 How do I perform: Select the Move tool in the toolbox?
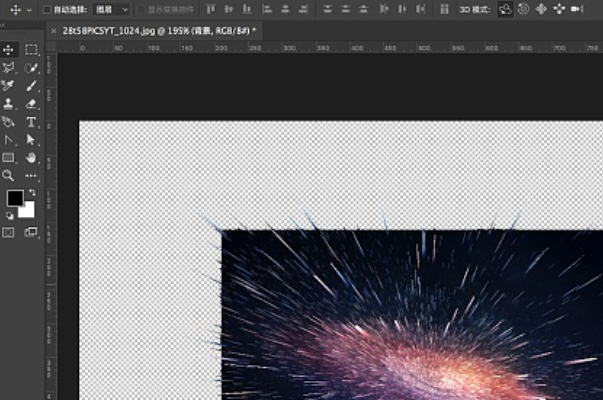coord(8,50)
